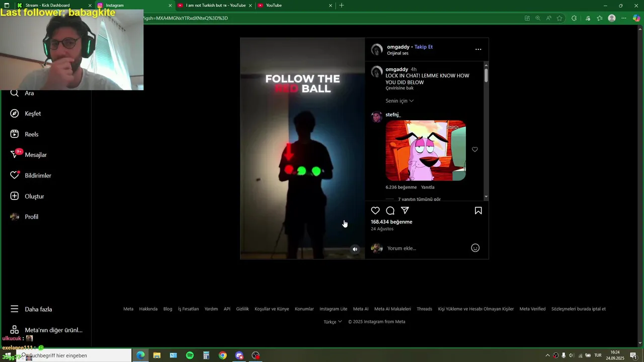Click the comments scrollbar down arrow
644x362 pixels.
click(486, 197)
